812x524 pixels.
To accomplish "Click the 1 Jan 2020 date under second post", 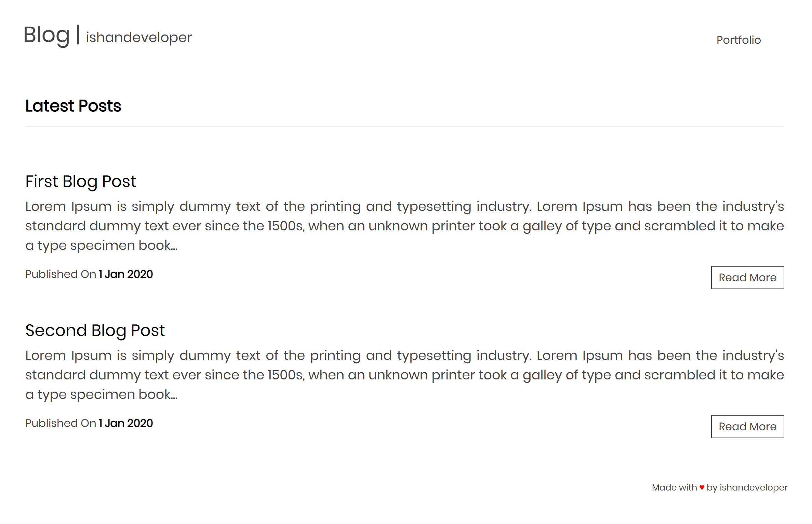I will (126, 423).
